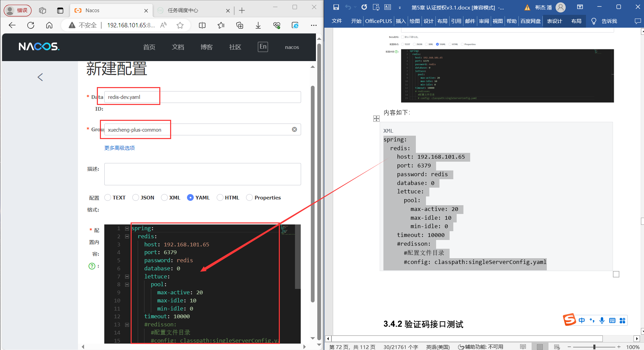This screenshot has width=644, height=350.
Task: Collapse the lettuce: code fold
Action: coord(127,276)
